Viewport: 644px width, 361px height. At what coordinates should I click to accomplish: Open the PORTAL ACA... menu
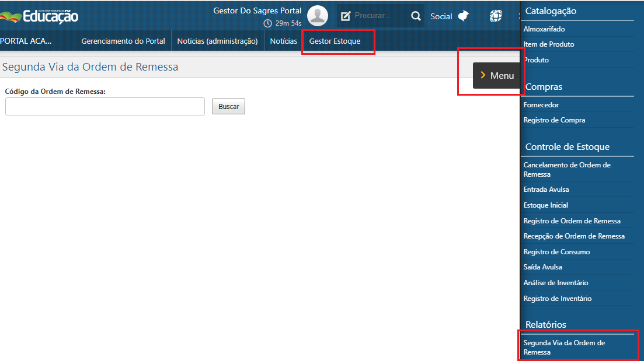26,41
